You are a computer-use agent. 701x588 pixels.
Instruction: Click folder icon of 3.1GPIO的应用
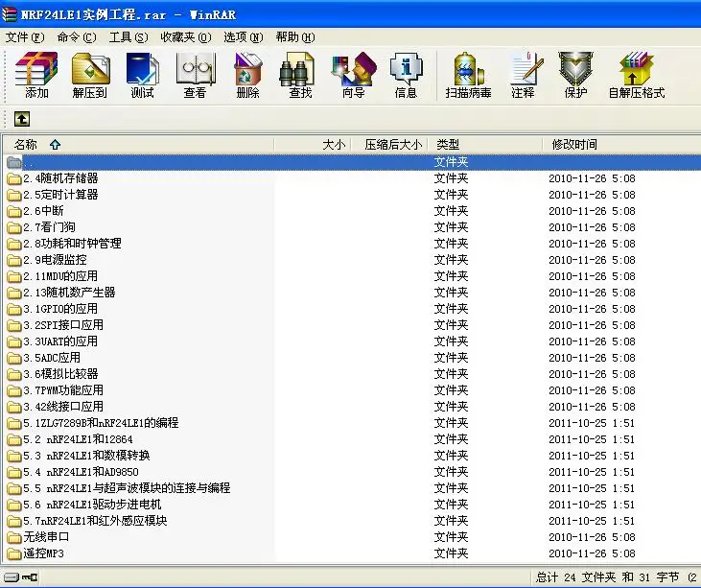pos(14,309)
